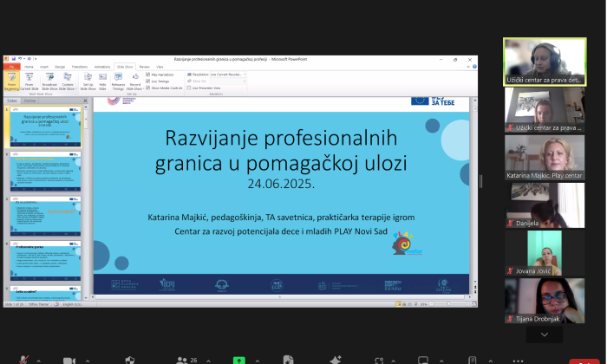Switch to Slide Sorter view icon
Screen dimensions: 607x364
click(404, 304)
